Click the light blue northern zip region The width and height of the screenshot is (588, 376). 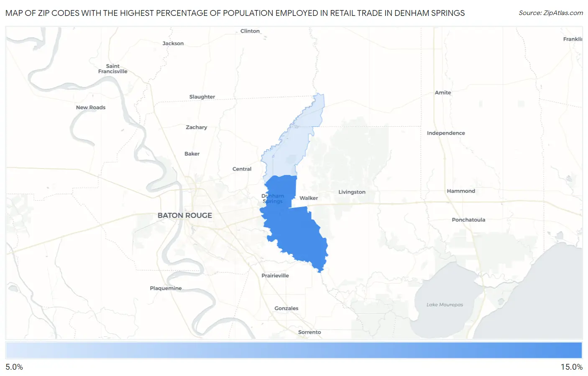coord(293,138)
